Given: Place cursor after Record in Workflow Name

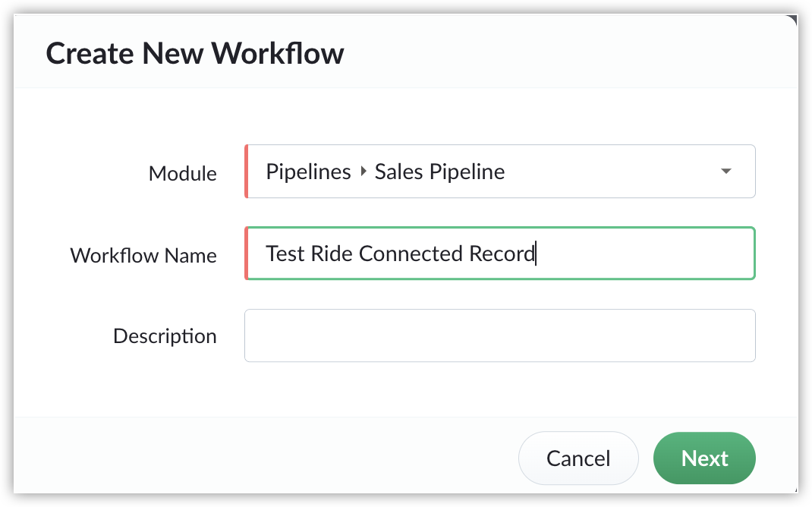Looking at the screenshot, I should 536,253.
